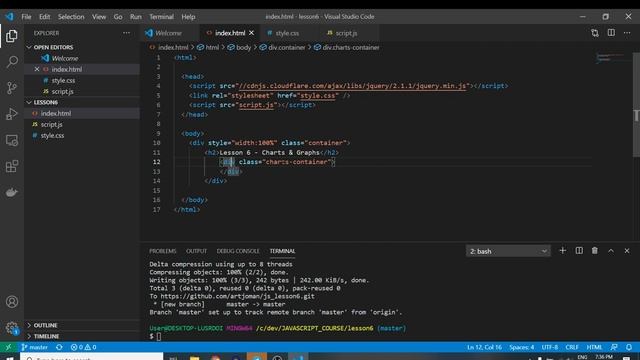
Task: Switch to the DEBUG CONSOLE panel tab
Action: [238, 251]
